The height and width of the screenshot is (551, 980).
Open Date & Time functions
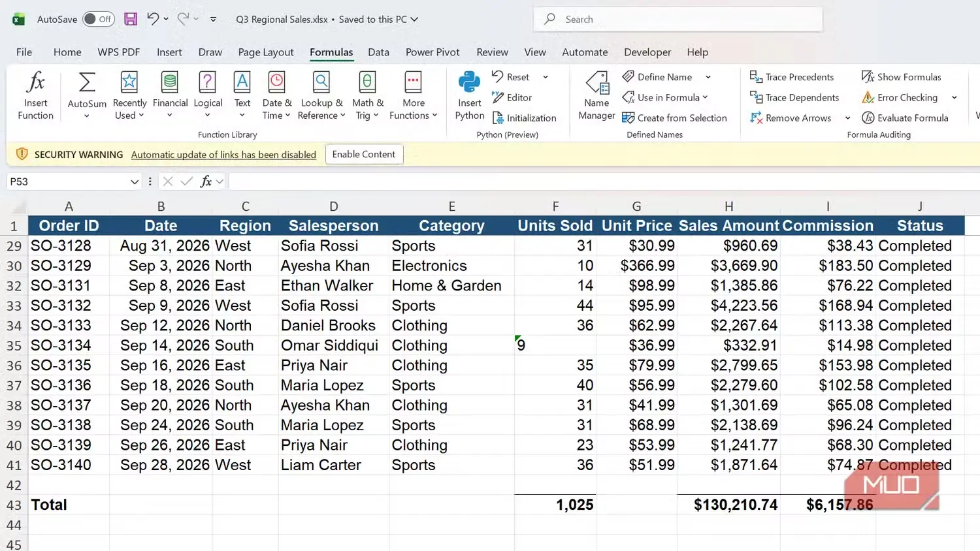[x=276, y=96]
